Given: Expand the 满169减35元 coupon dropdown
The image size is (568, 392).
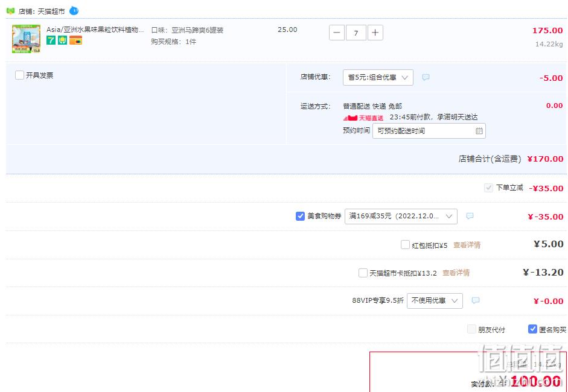Looking at the screenshot, I should click(x=401, y=217).
